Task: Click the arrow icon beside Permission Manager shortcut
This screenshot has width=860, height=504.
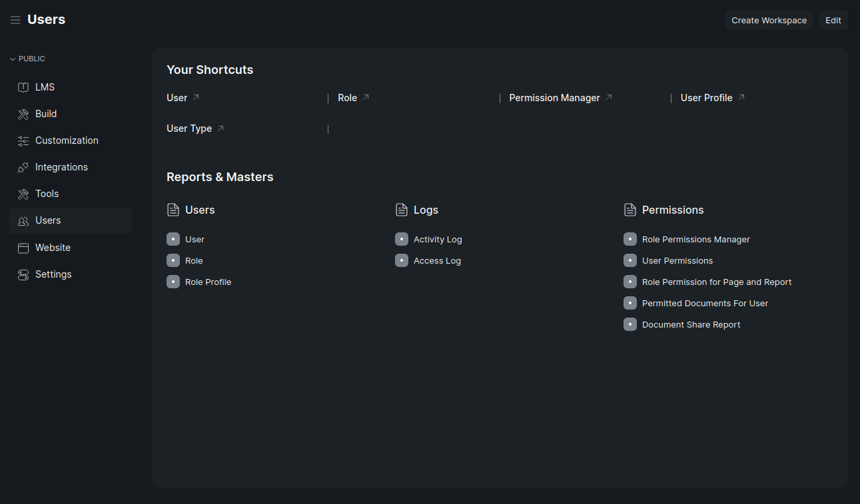Action: [609, 97]
